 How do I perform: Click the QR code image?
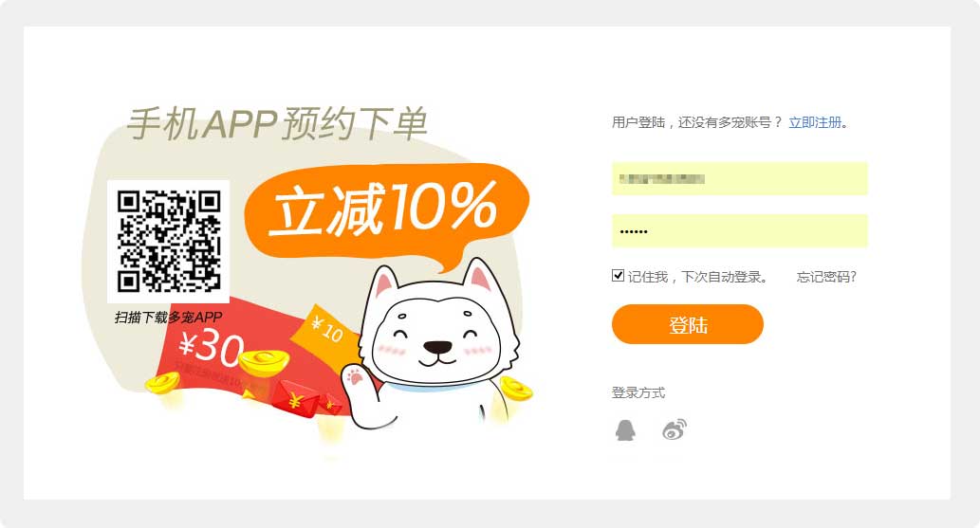tap(168, 242)
